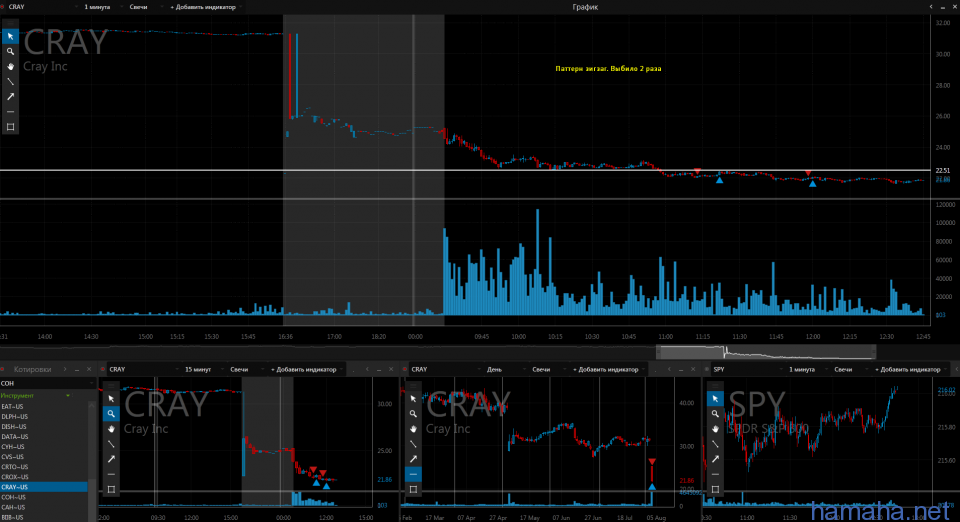960x522 pixels.
Task: Select the trend line tool on the main 1-minute CRAY chart
Action: (10, 81)
